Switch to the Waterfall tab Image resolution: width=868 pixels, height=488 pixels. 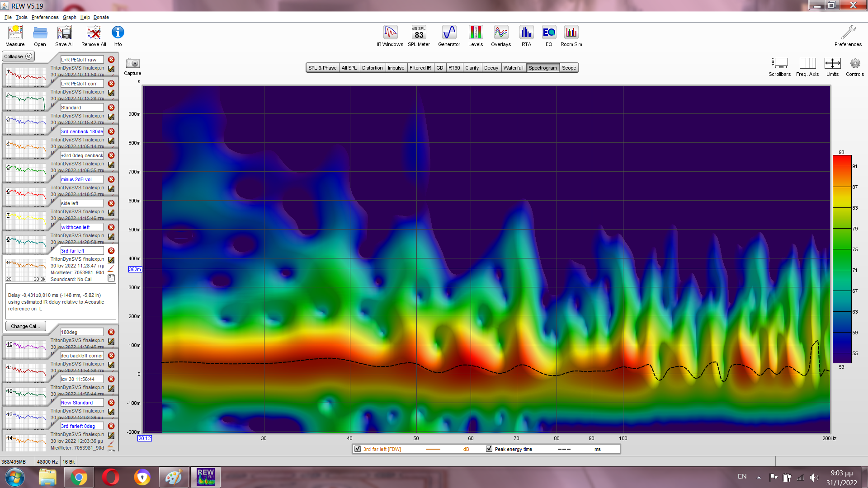(513, 68)
